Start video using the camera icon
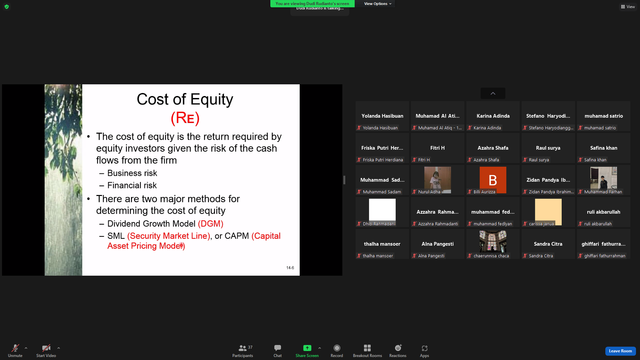This screenshot has width=640, height=360. (46, 348)
